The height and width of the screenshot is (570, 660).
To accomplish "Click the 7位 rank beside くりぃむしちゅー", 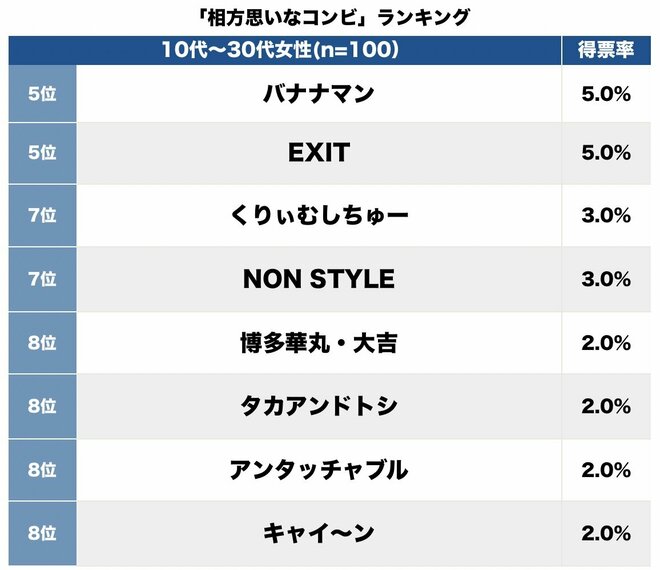I will (x=41, y=216).
